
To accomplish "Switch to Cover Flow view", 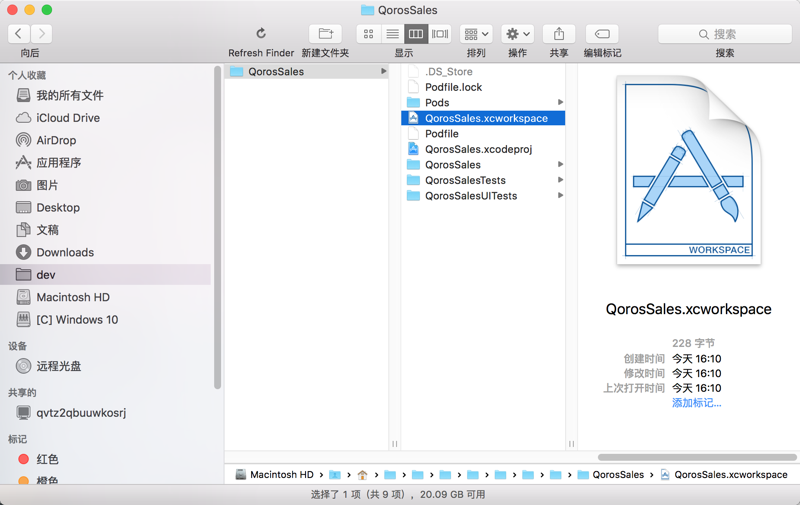I will [x=440, y=34].
